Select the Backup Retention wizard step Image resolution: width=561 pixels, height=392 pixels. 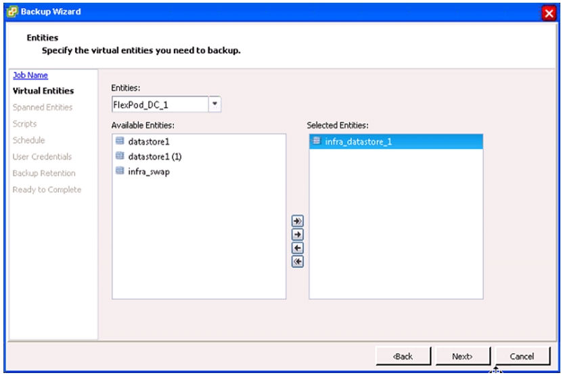click(44, 173)
